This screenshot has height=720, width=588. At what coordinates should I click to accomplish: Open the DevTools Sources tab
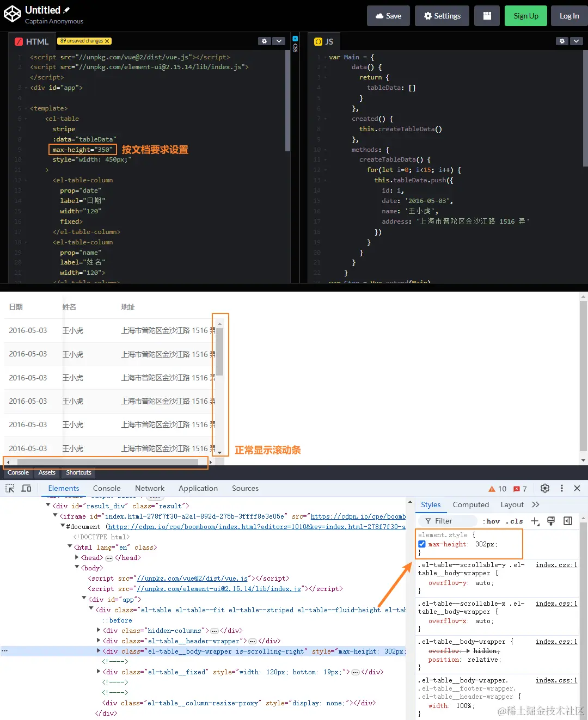pos(245,488)
